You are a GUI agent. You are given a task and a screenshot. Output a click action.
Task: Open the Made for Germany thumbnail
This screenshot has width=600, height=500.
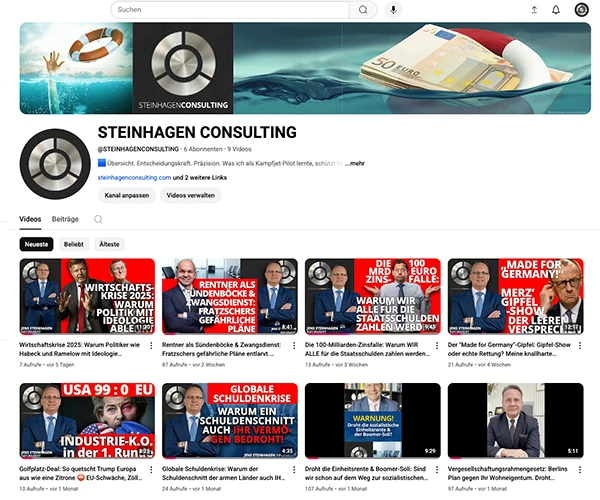515,296
